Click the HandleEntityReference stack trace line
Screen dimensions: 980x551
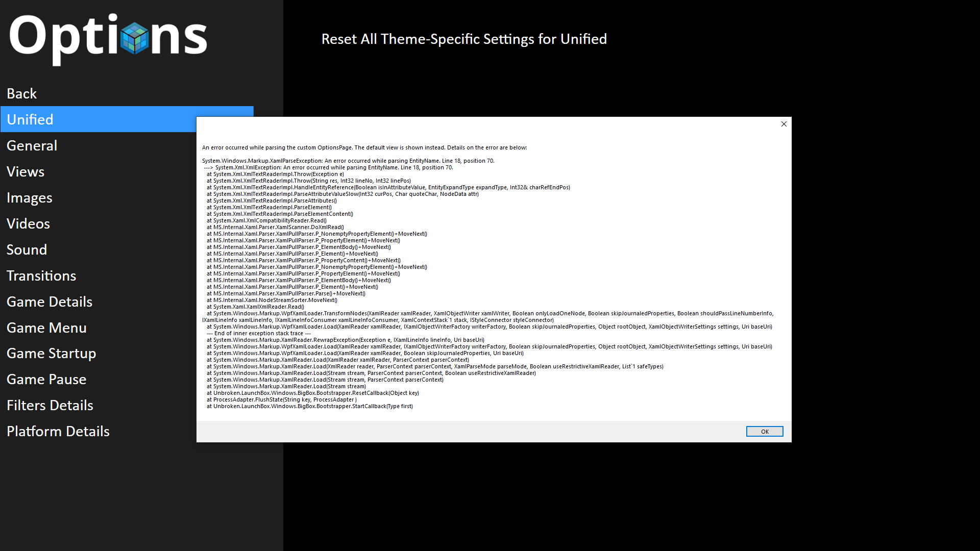(x=388, y=187)
